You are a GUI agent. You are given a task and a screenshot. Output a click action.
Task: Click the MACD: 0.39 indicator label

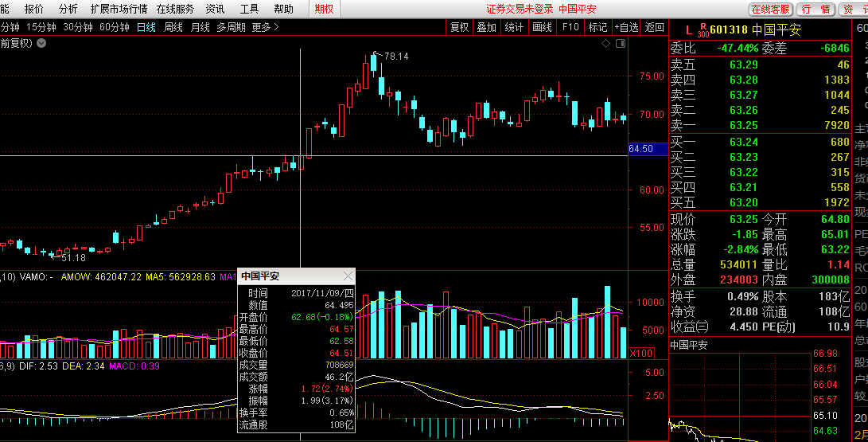134,366
